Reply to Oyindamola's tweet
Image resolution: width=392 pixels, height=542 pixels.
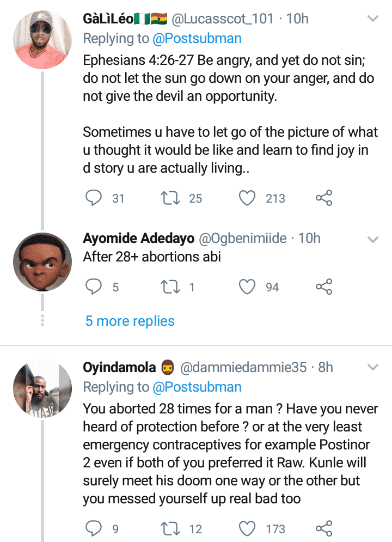tap(94, 528)
